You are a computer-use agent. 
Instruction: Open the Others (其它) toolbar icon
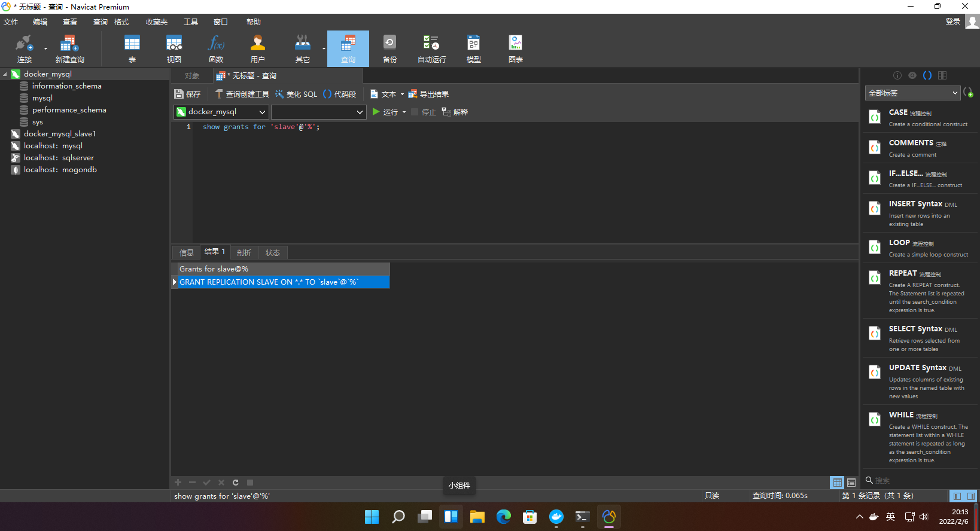[x=303, y=48]
